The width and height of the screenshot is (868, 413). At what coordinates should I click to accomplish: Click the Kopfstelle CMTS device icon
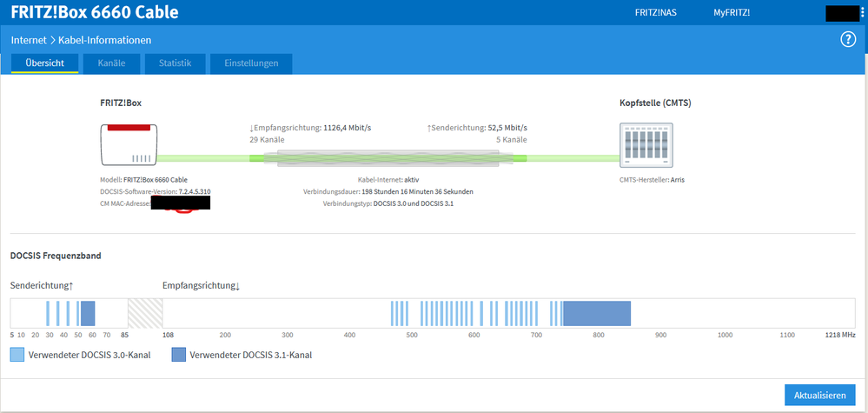[644, 145]
